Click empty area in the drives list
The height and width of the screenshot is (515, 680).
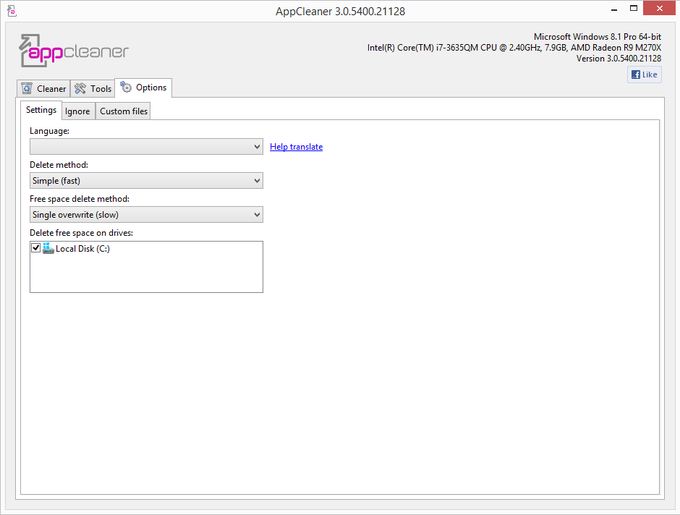146,275
